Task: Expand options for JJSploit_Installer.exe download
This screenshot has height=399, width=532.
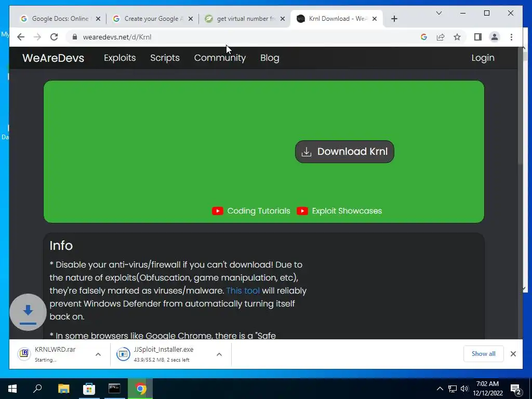Action: tap(219, 354)
